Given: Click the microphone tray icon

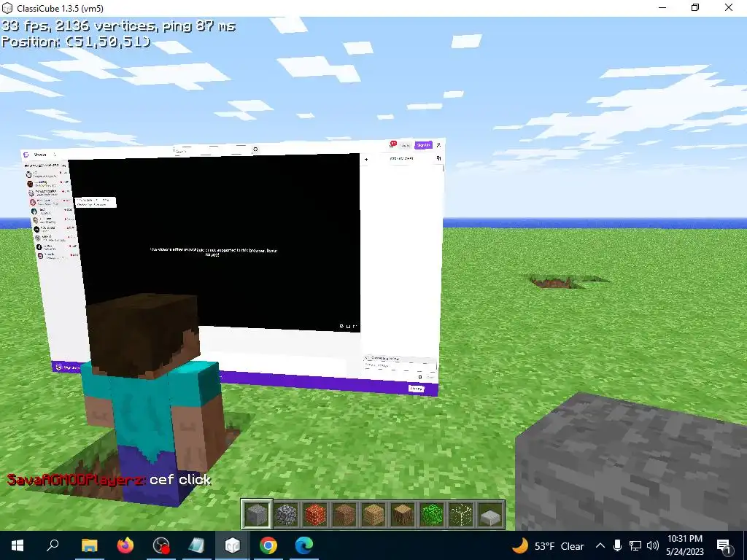Looking at the screenshot, I should pos(617,545).
